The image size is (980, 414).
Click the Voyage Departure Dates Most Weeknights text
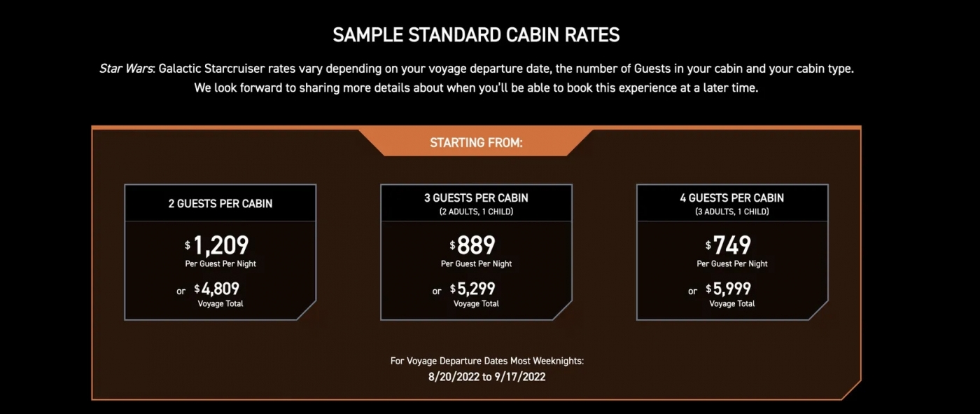click(487, 361)
